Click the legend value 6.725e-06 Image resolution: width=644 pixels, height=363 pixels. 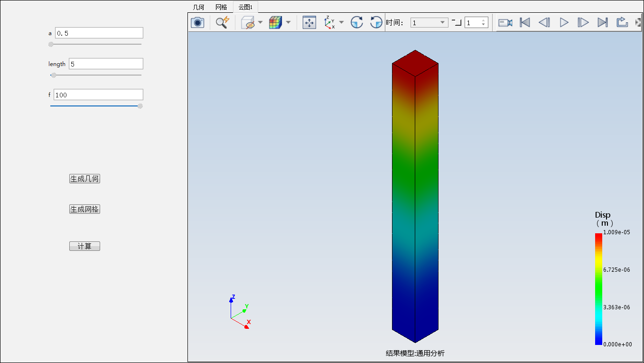617,270
